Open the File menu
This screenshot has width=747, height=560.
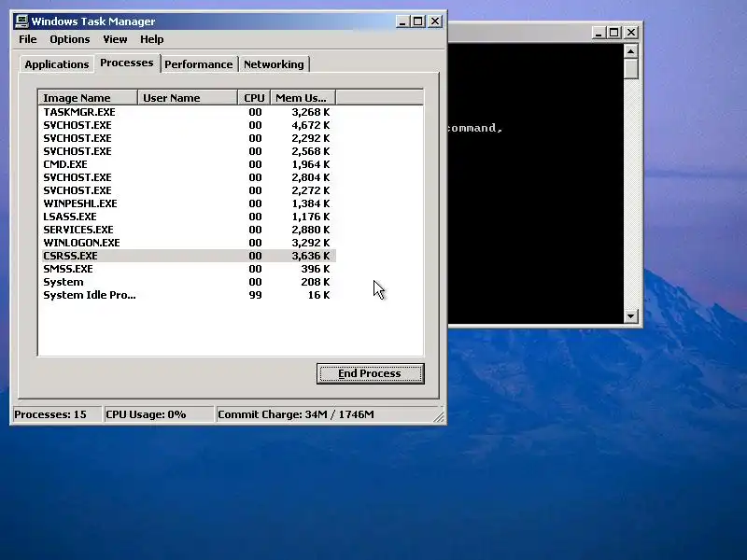click(28, 39)
